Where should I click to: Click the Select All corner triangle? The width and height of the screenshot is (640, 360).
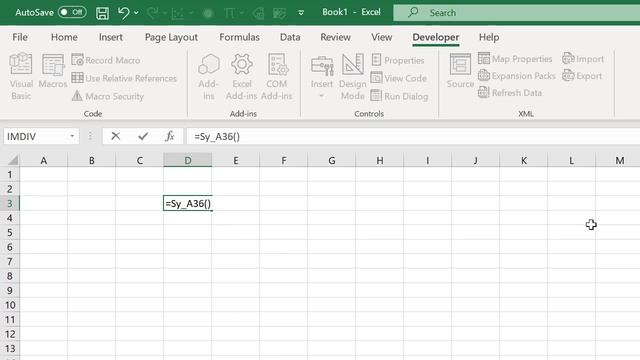coord(12,160)
